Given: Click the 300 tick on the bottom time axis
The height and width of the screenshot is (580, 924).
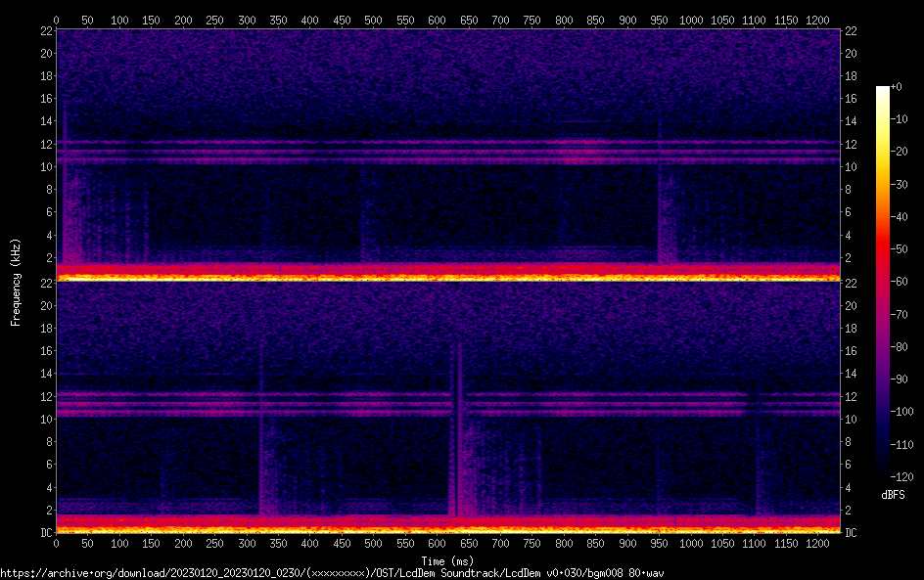Looking at the screenshot, I should [x=247, y=544].
